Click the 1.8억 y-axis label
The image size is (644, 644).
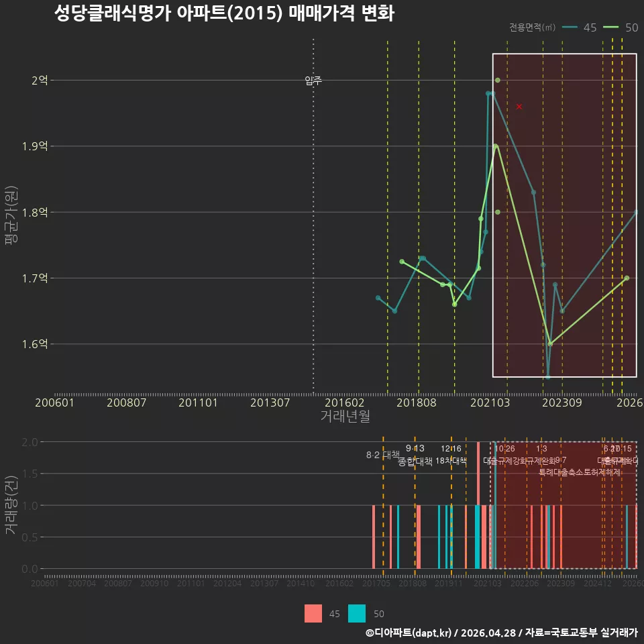(35, 213)
